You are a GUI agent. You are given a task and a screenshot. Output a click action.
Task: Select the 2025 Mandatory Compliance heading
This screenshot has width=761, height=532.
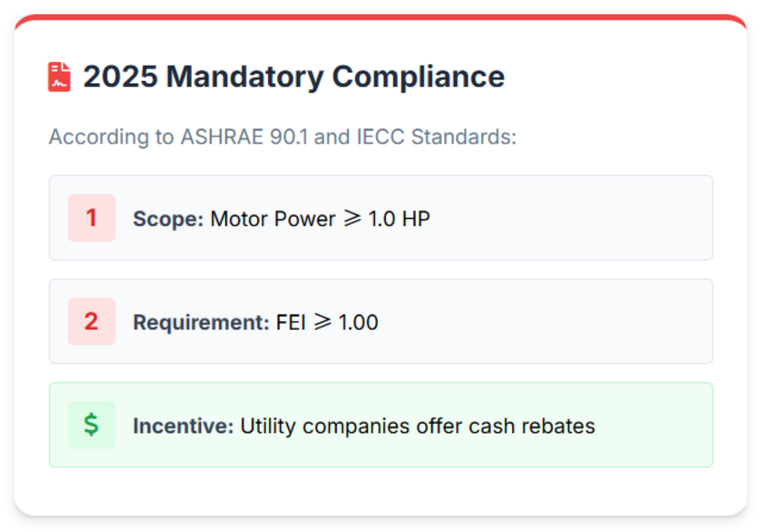point(294,76)
